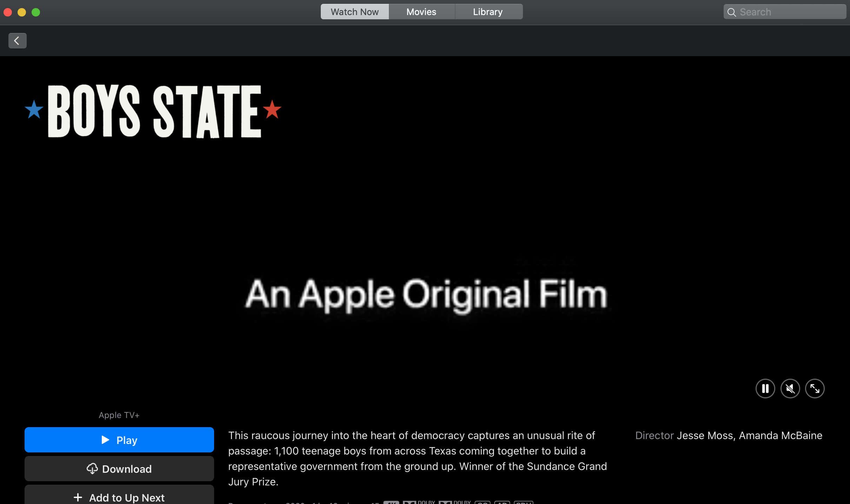Screen dimensions: 850x504
Task: Click the Boys State title logo
Action: [153, 111]
